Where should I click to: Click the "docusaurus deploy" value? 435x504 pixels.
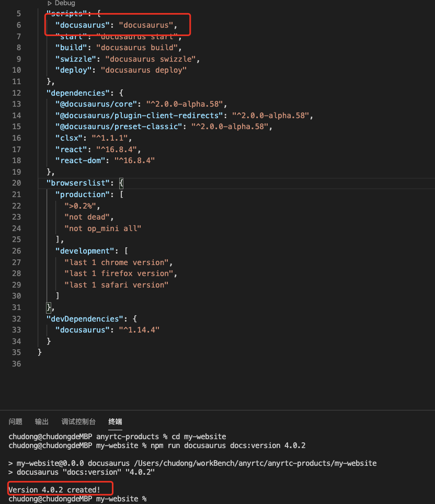point(144,70)
